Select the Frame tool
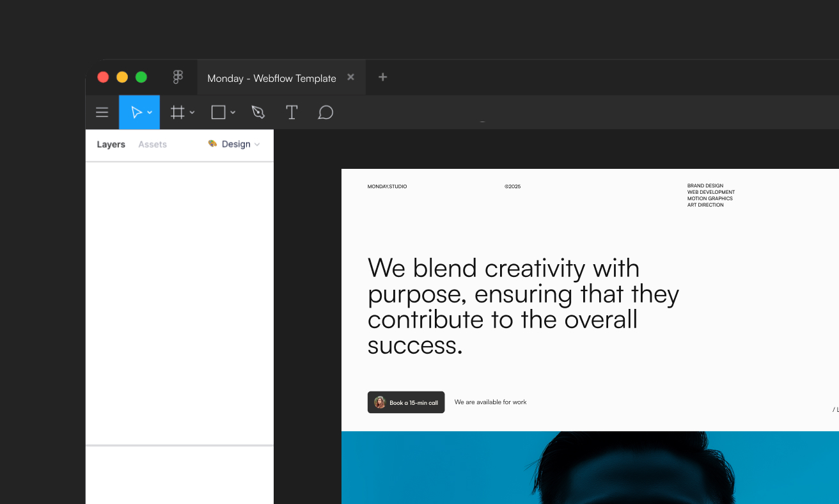The image size is (839, 504). (177, 113)
